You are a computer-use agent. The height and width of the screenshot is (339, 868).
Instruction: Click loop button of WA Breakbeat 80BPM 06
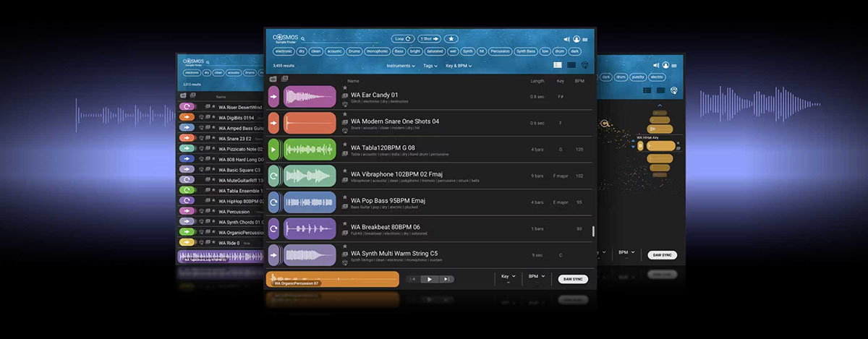(273, 229)
